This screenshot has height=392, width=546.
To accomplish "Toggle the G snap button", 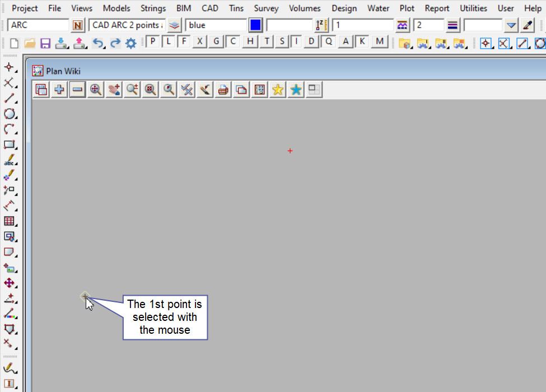I will click(x=216, y=41).
